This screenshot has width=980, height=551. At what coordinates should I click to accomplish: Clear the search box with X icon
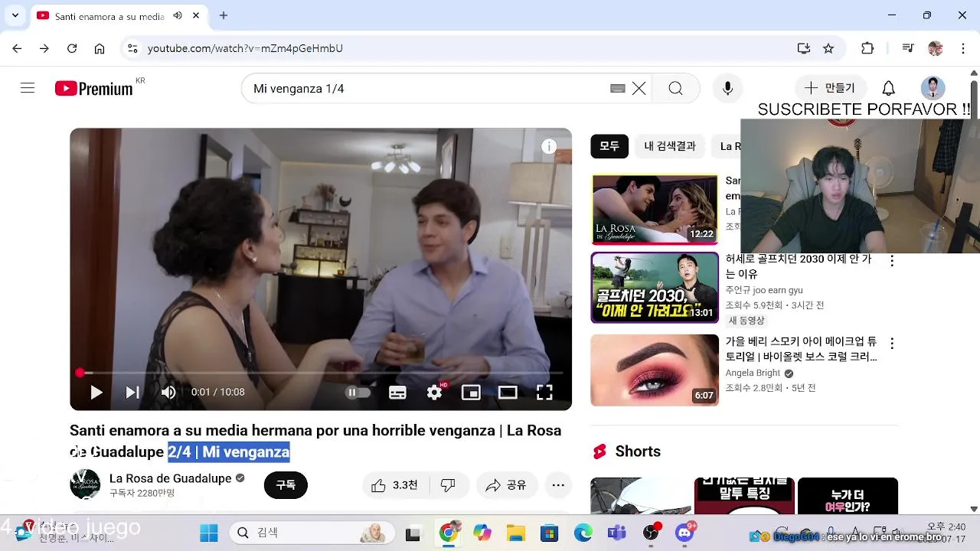639,89
